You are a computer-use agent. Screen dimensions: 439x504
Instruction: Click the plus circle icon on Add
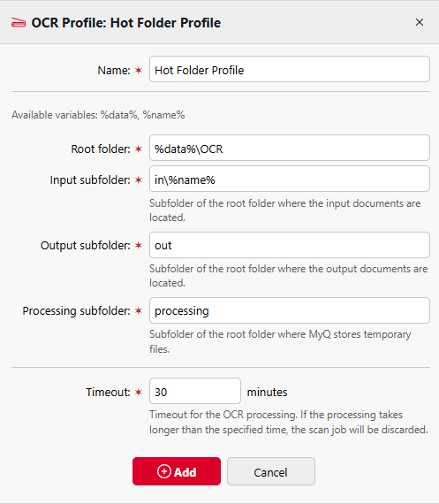pyautogui.click(x=164, y=471)
